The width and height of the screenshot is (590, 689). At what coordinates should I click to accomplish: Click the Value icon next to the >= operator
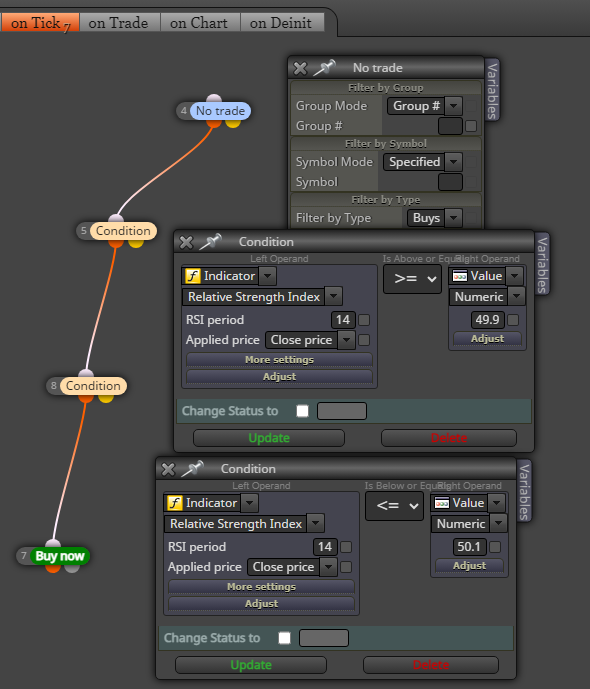pyautogui.click(x=460, y=276)
